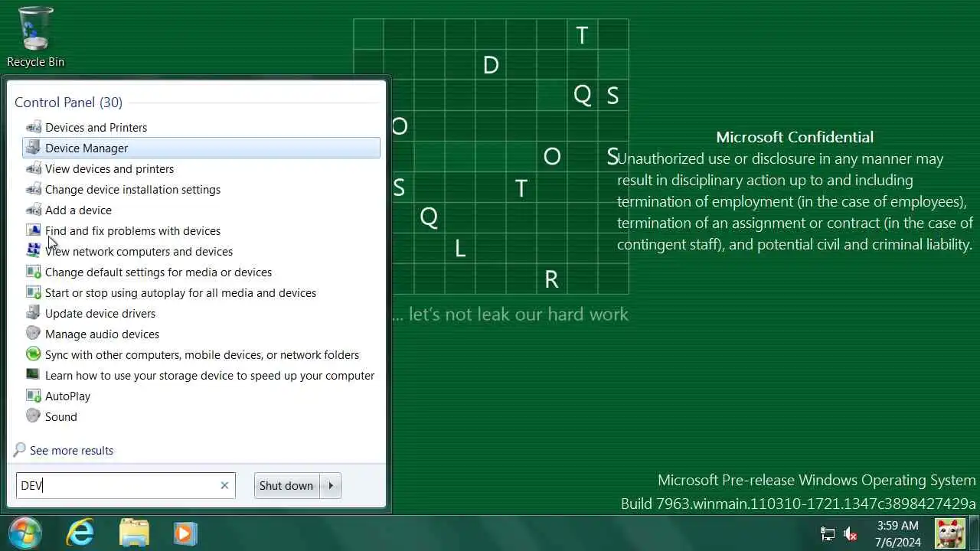The image size is (980, 551).
Task: Click the muted volume tray icon
Action: (x=850, y=533)
